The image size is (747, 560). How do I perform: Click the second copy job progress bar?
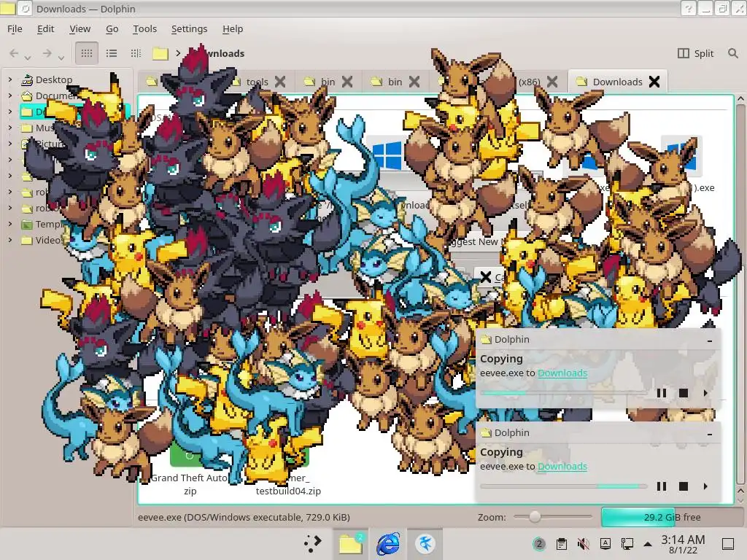pyautogui.click(x=564, y=486)
